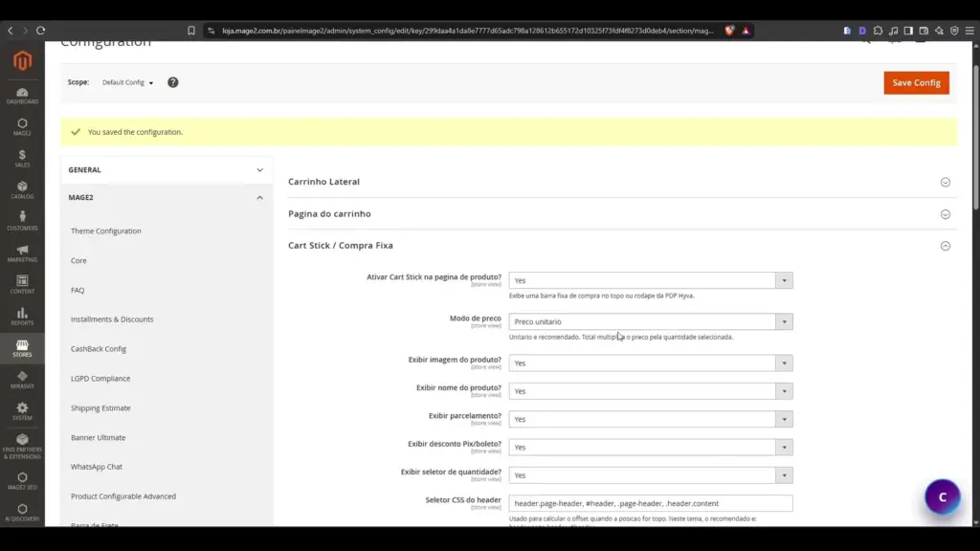The height and width of the screenshot is (551, 980).
Task: Open the Exibir parcelamento dropdown
Action: pyautogui.click(x=651, y=419)
